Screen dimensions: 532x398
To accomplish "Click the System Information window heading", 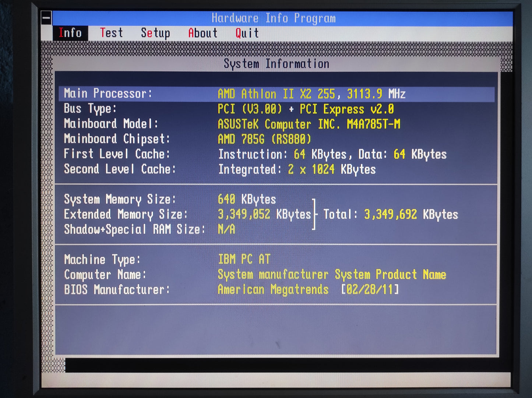I will (276, 64).
